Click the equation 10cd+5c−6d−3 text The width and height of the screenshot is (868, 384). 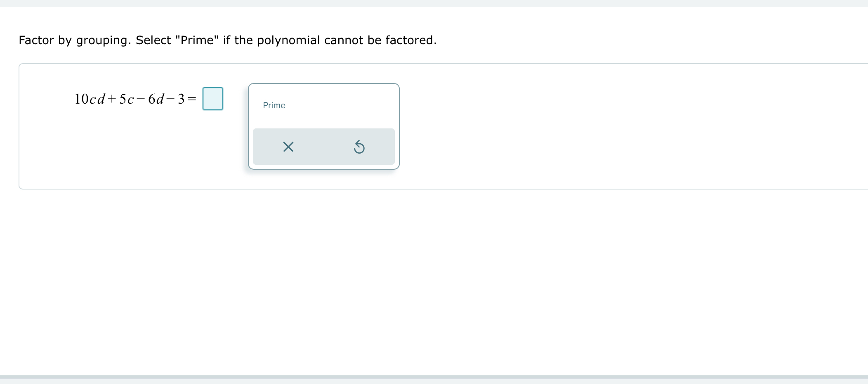132,98
